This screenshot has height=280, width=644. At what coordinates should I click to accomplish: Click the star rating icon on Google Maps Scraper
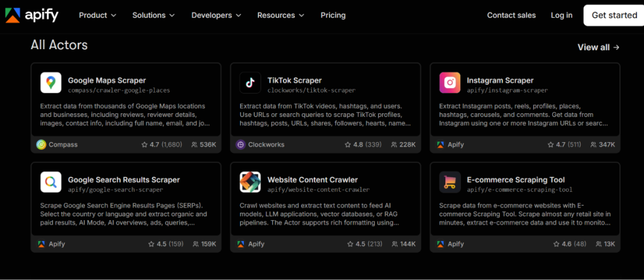[x=144, y=145]
